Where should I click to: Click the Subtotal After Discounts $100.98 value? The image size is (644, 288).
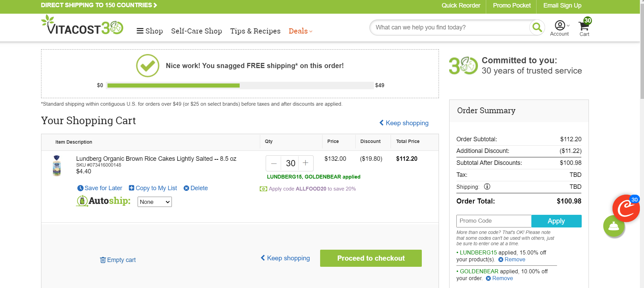coord(571,163)
